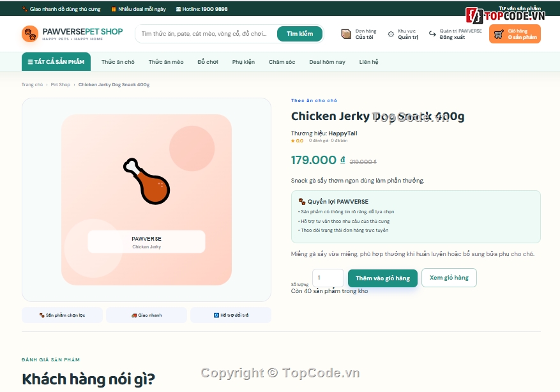
Task: Open Deal hôm nay page
Action: point(327,62)
